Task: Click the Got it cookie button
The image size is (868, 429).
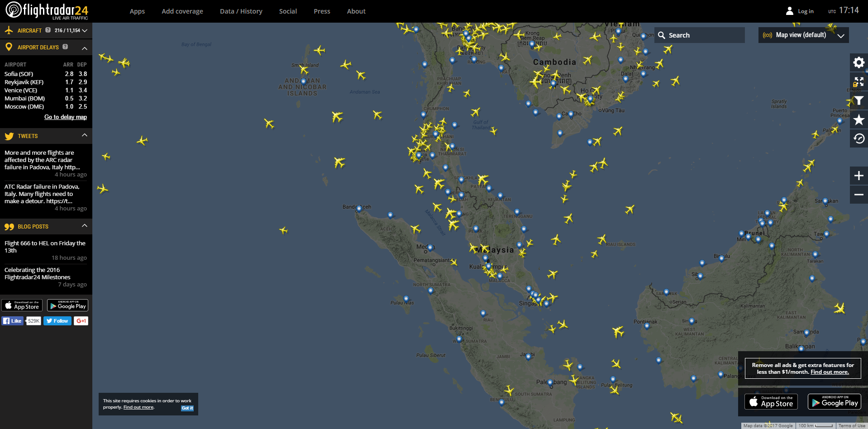Action: point(187,408)
